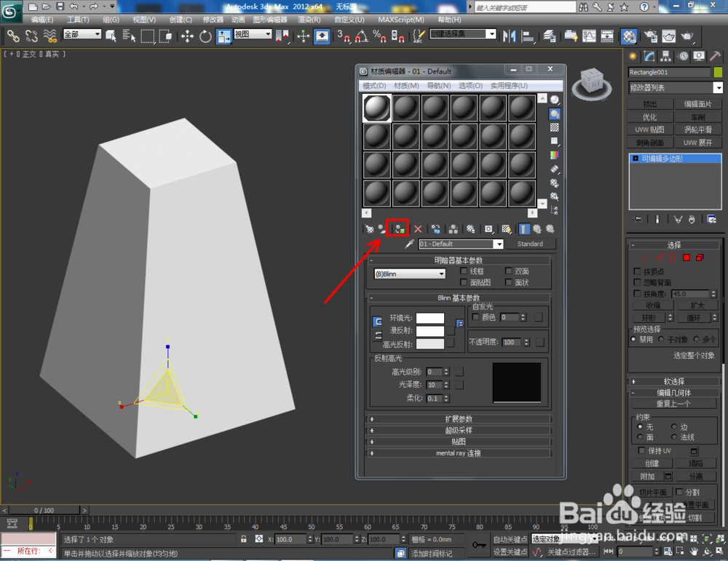Select the Move tool on main toolbar

(187, 35)
